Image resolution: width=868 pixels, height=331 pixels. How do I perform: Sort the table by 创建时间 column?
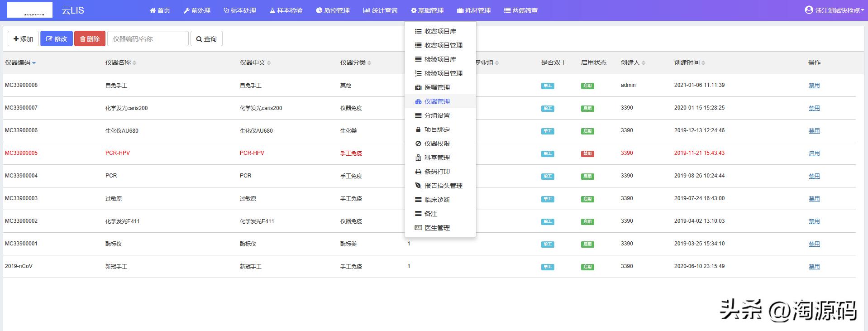(x=703, y=63)
